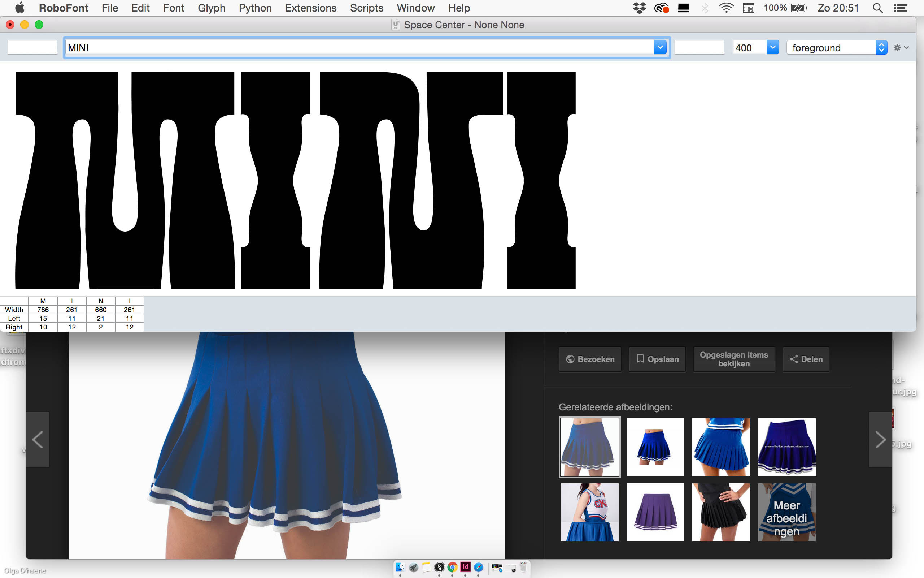Open the Wi-Fi status menu

(x=726, y=8)
